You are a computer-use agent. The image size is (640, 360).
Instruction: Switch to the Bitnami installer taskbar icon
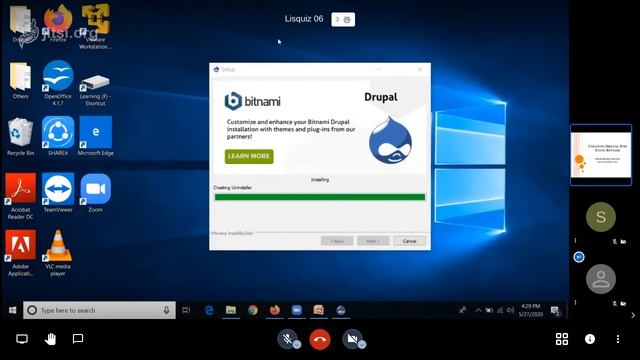[x=341, y=310]
